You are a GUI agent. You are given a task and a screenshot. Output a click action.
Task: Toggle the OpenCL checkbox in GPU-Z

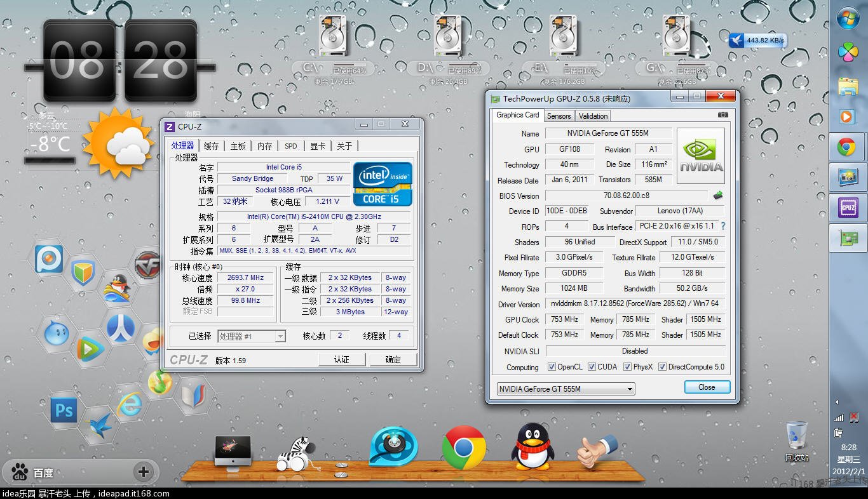click(x=552, y=367)
